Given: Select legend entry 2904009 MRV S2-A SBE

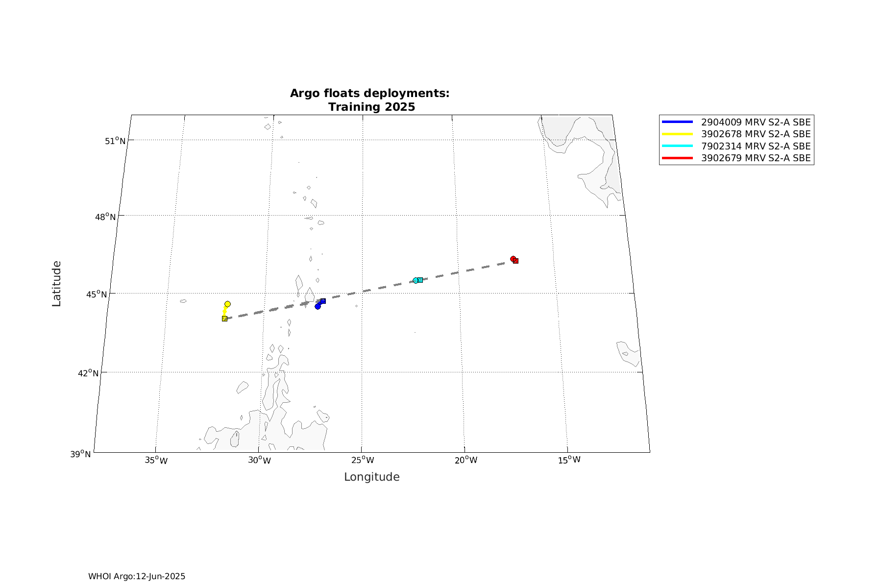Looking at the screenshot, I should [756, 122].
